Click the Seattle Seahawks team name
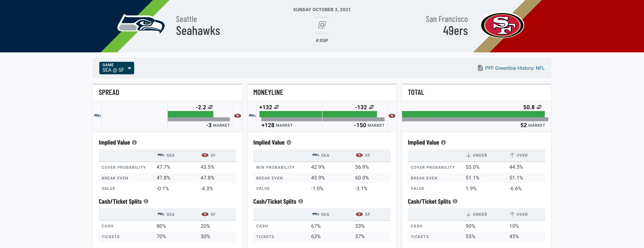Image resolution: width=644 pixels, height=248 pixels. [198, 26]
